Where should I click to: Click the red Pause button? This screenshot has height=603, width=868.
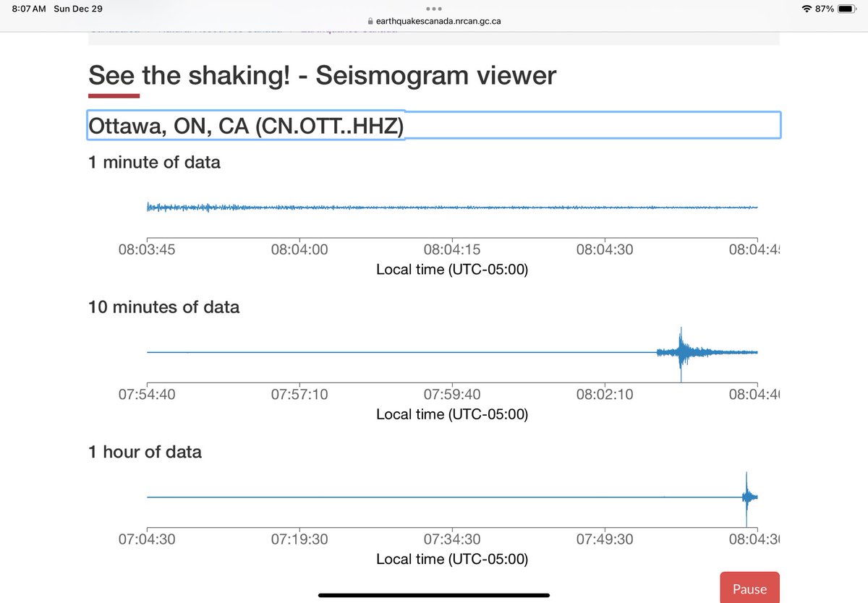point(749,587)
